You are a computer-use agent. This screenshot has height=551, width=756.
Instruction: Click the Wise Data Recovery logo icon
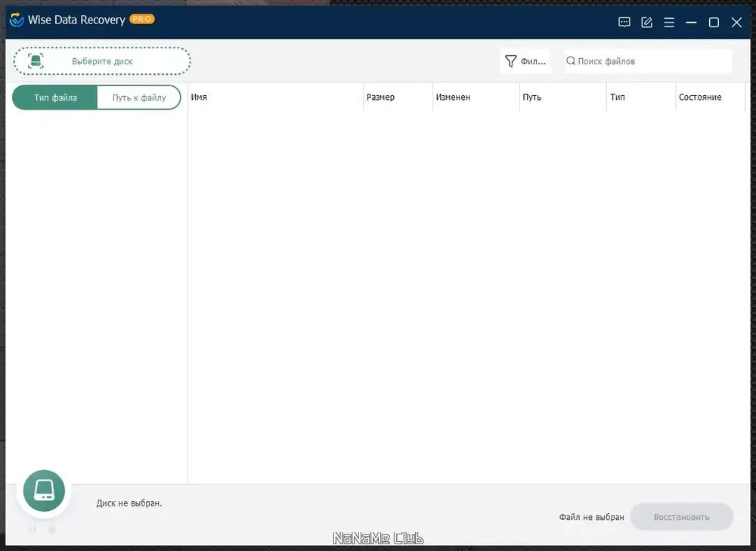[17, 20]
